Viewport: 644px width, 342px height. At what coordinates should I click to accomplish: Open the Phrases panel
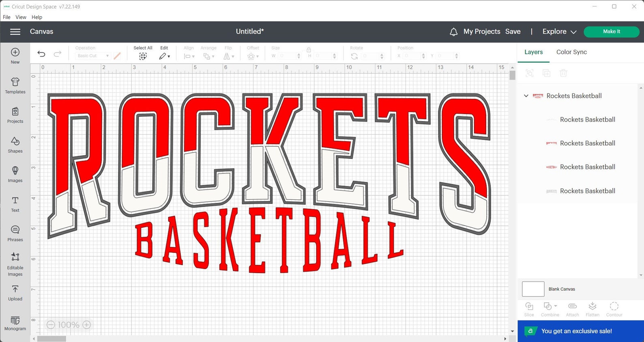pos(15,233)
